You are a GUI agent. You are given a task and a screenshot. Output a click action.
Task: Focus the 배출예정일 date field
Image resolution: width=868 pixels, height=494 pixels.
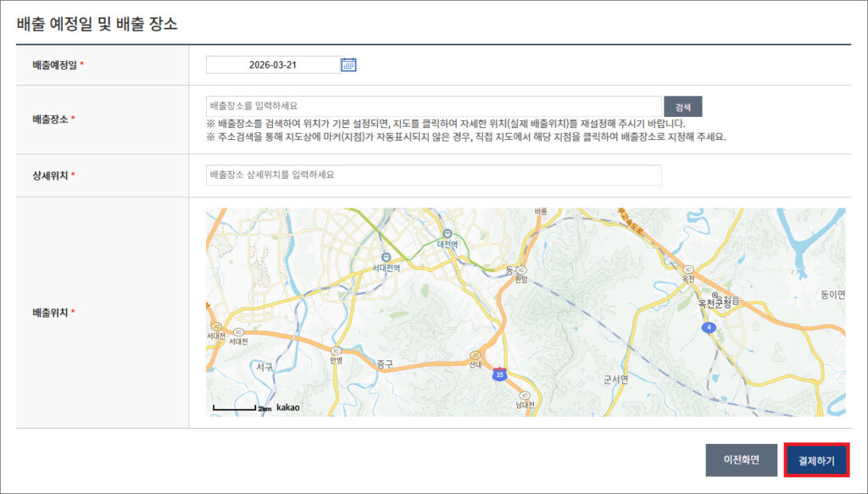pyautogui.click(x=271, y=64)
